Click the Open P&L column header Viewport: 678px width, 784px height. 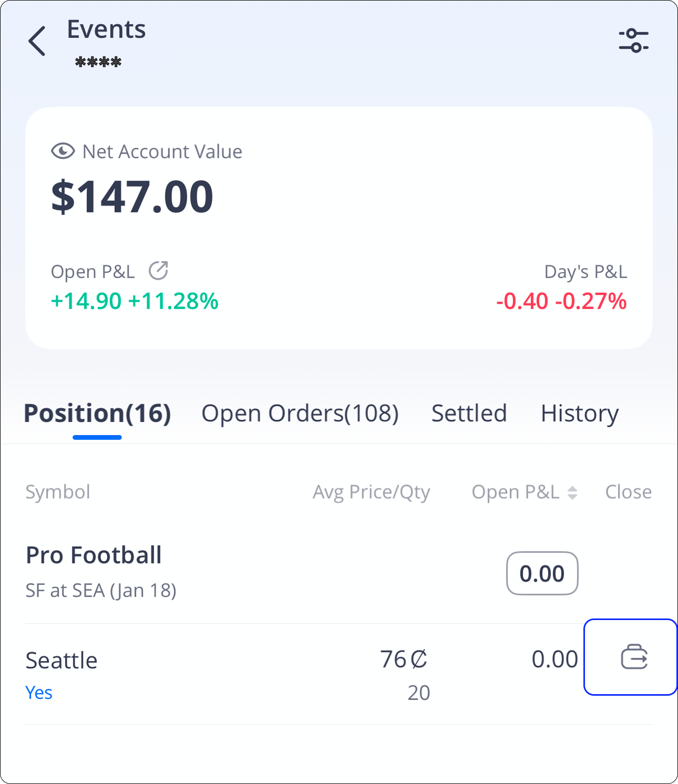(515, 492)
